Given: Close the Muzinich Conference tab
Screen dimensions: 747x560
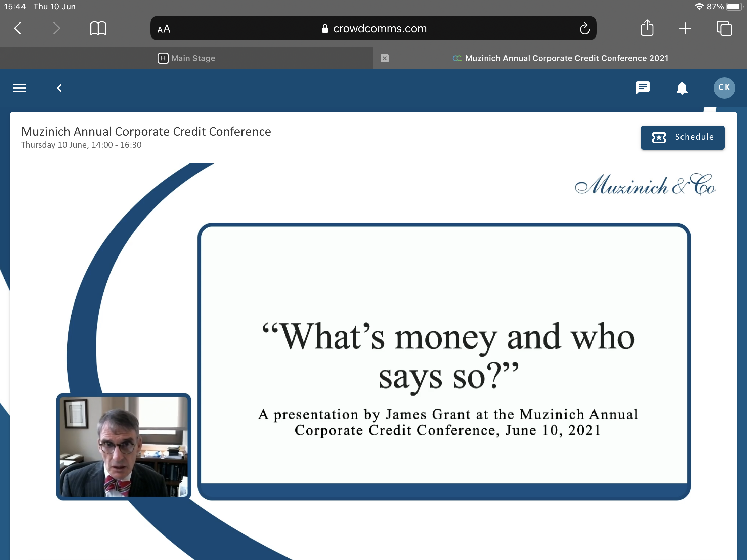Looking at the screenshot, I should (x=384, y=58).
